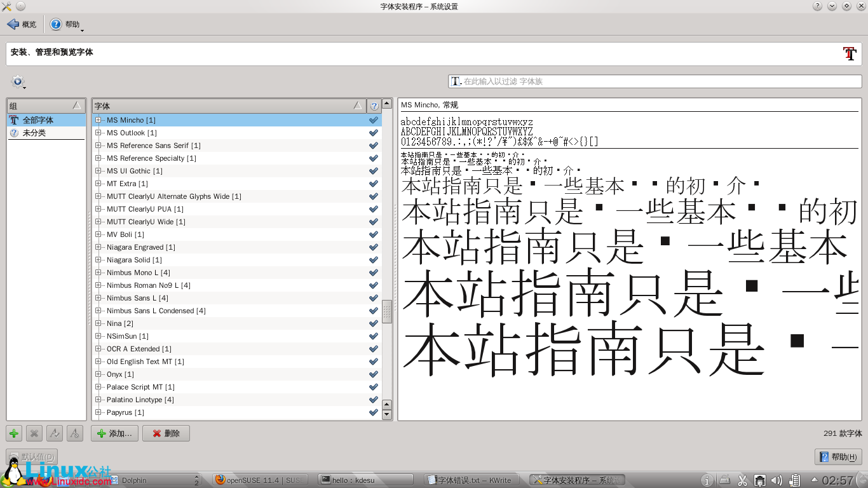This screenshot has height=488, width=868.
Task: Toggle enabled checkmark for MS Mincho
Action: (x=374, y=120)
